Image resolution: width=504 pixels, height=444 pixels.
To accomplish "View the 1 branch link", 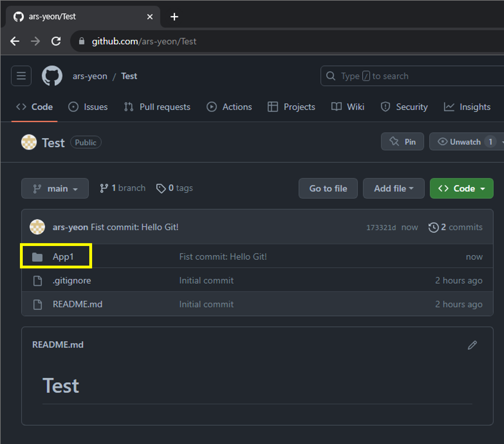I will point(123,188).
